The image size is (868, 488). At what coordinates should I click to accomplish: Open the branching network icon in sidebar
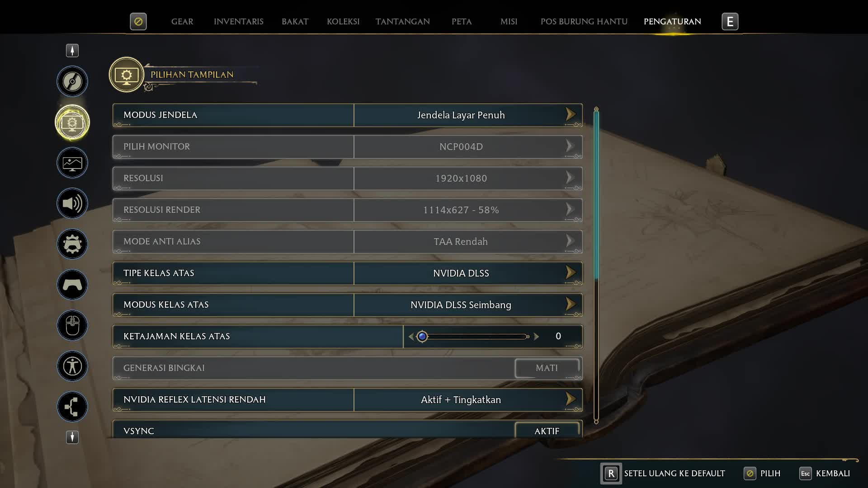(x=72, y=407)
